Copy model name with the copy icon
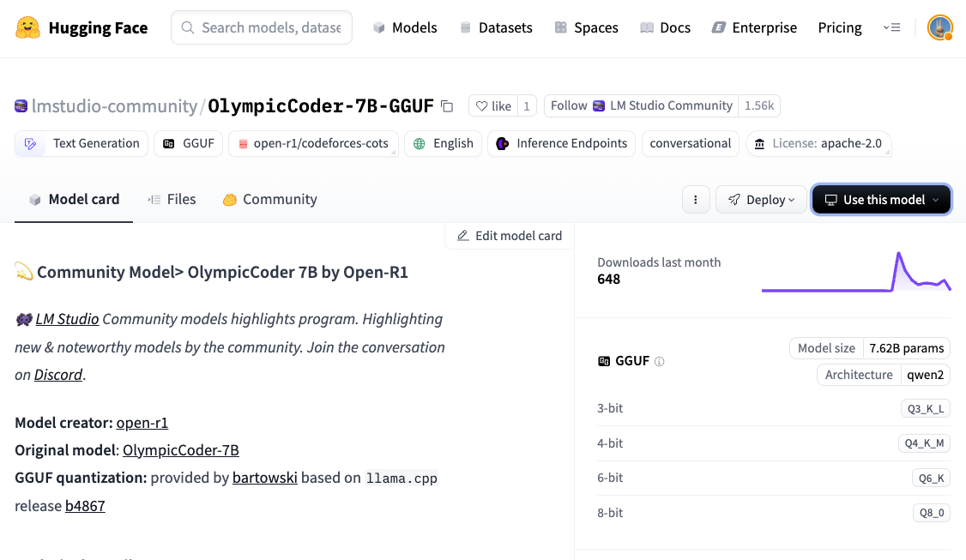Viewport: 966px width, 560px height. [446, 106]
